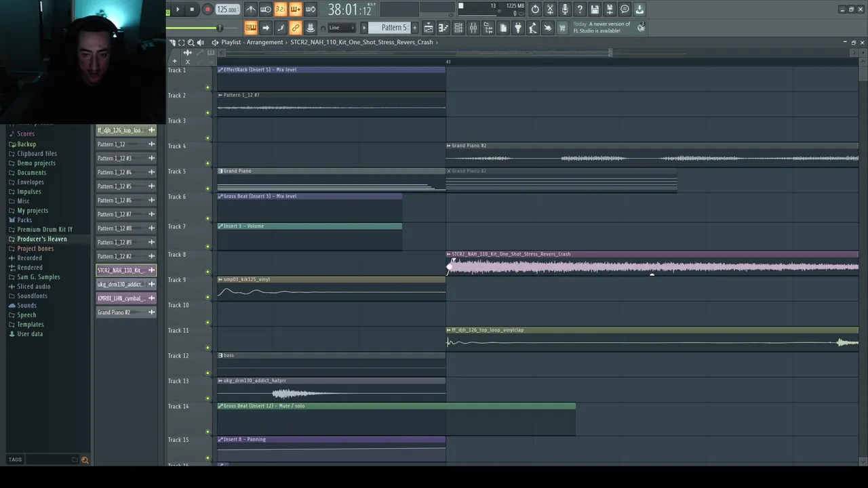Viewport: 868px width, 488px height.
Task: Click the download/export icon
Action: (639, 9)
